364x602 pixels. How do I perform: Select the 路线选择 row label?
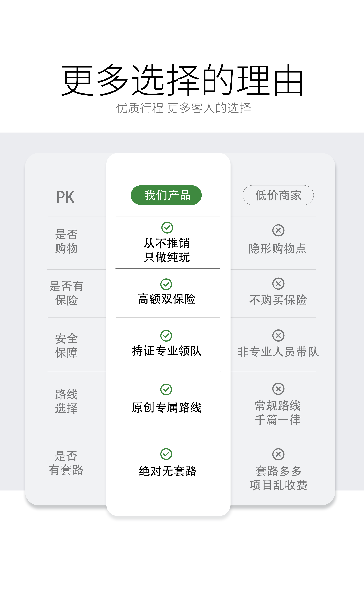pyautogui.click(x=66, y=401)
